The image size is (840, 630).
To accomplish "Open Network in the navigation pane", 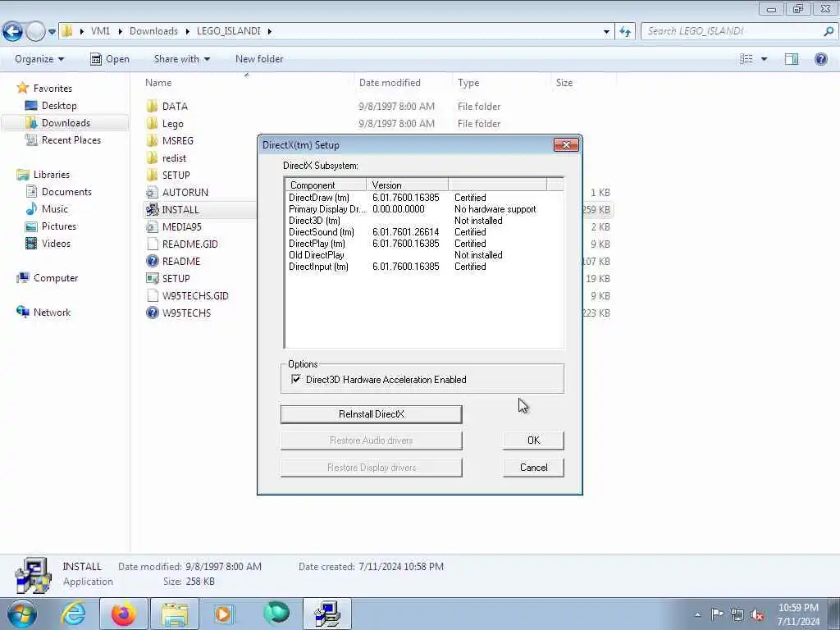I will pyautogui.click(x=52, y=312).
